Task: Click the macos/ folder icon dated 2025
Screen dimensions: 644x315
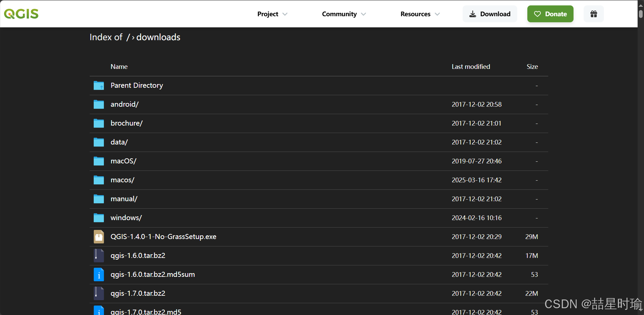Action: [x=99, y=180]
